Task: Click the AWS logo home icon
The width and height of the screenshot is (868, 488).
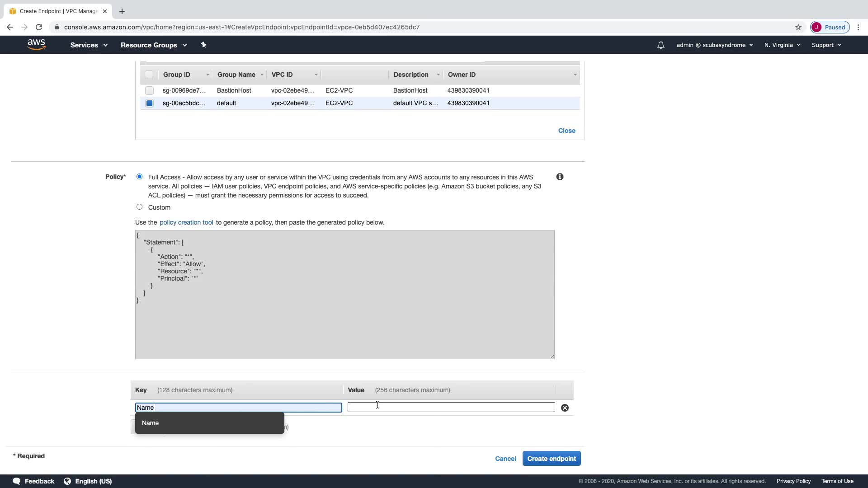Action: coord(36,45)
